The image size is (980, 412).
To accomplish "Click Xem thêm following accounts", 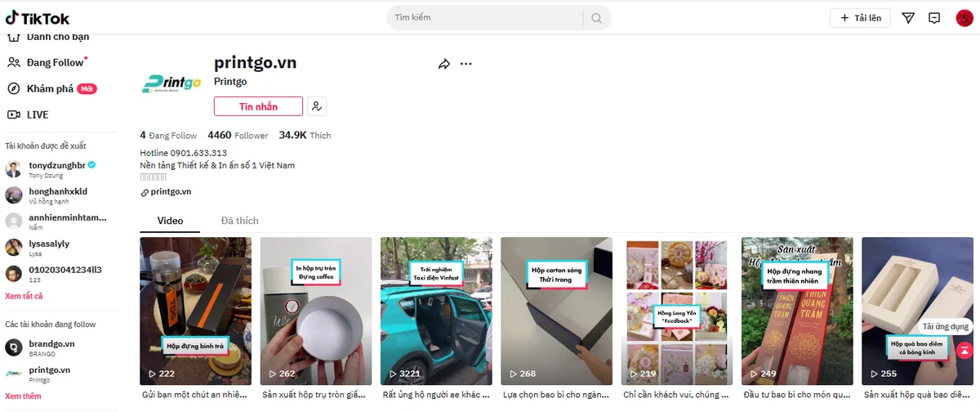I will coord(23,396).
